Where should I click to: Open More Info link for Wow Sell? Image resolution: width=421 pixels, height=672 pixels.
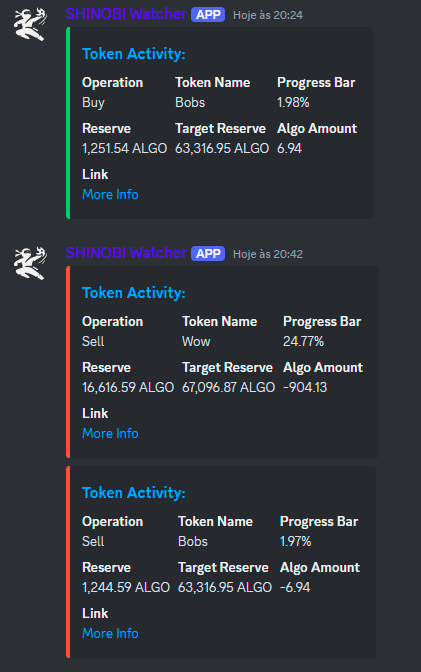[110, 433]
